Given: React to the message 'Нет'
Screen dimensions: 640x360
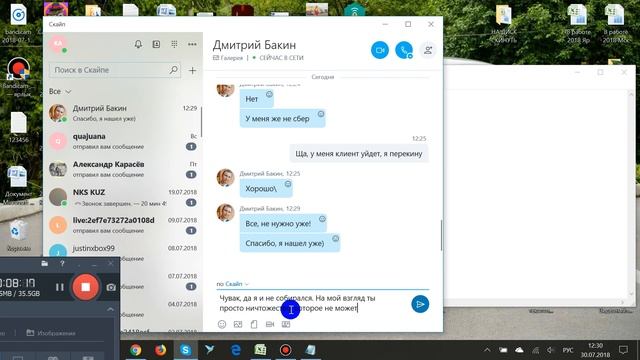Looking at the screenshot, I should (x=269, y=94).
